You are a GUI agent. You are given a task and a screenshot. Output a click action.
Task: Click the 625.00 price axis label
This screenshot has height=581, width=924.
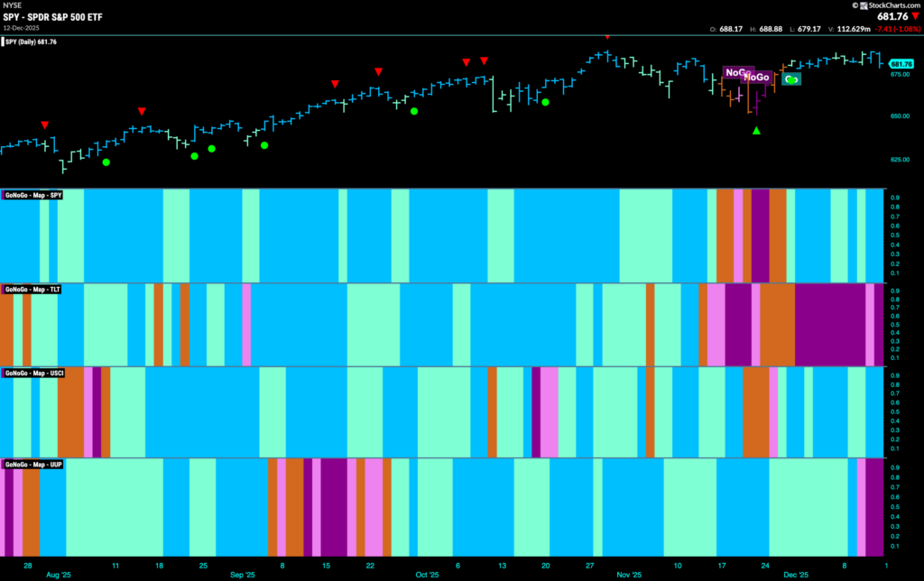click(900, 160)
